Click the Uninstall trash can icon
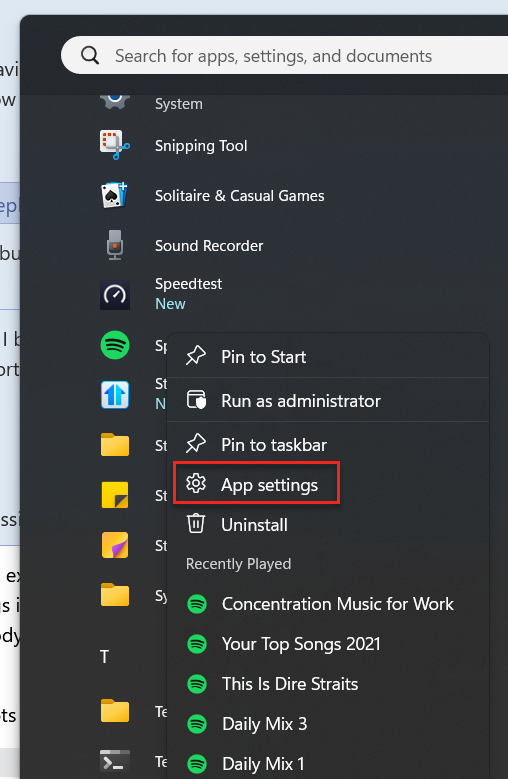 [196, 524]
